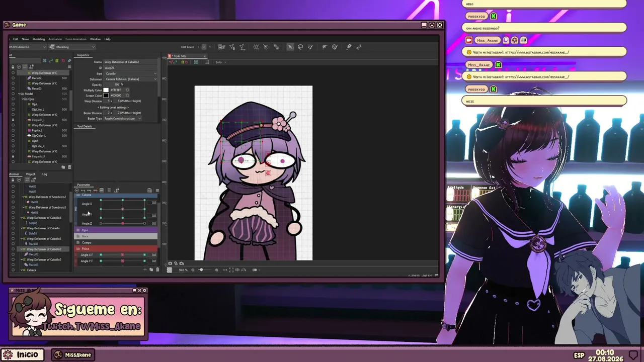Collapse the Ojos folder in Parts
The width and height of the screenshot is (644, 362).
[24, 99]
